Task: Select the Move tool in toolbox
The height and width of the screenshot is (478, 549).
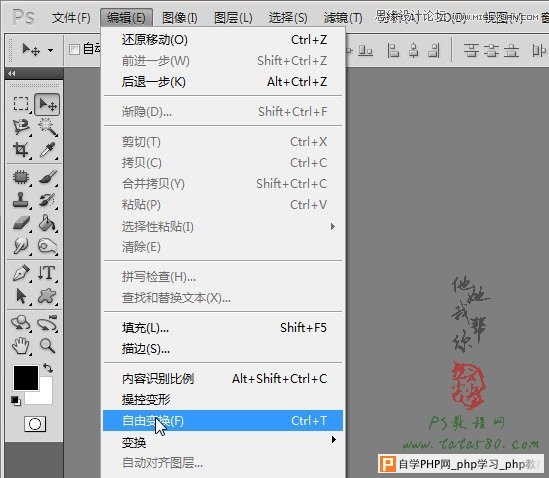Action: (x=47, y=104)
